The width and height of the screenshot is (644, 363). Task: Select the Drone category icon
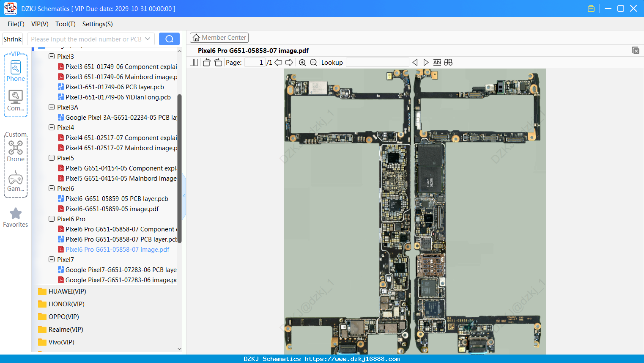tap(16, 151)
